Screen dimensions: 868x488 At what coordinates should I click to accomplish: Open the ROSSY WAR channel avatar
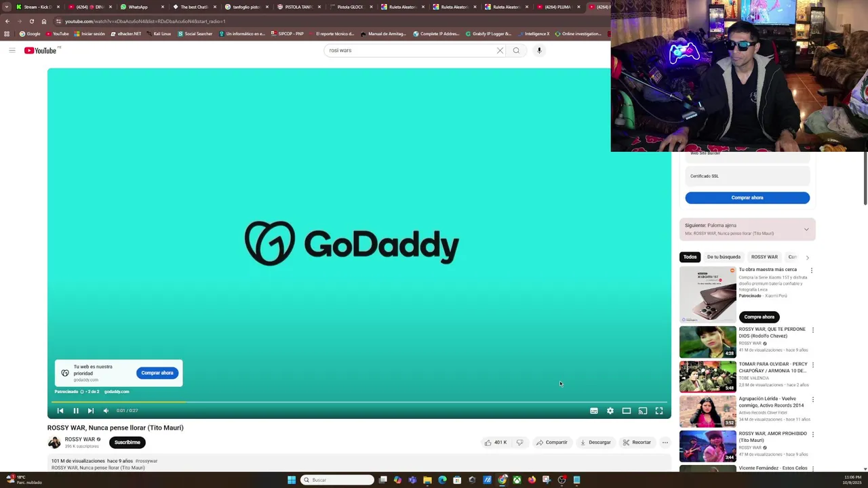tap(54, 443)
